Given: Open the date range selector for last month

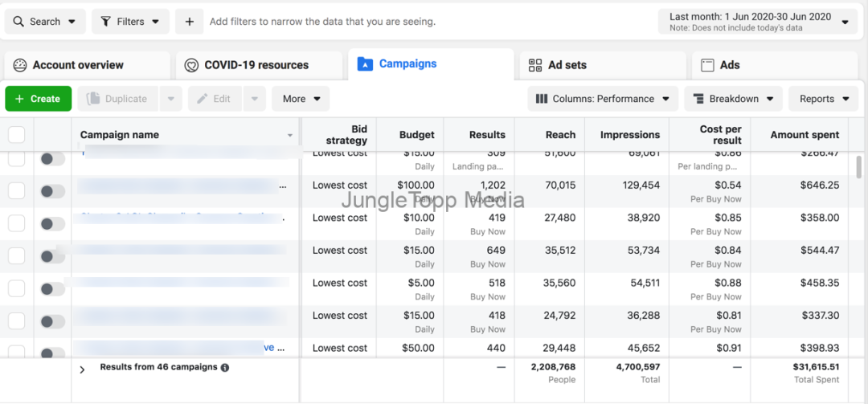Looking at the screenshot, I should pyautogui.click(x=759, y=22).
